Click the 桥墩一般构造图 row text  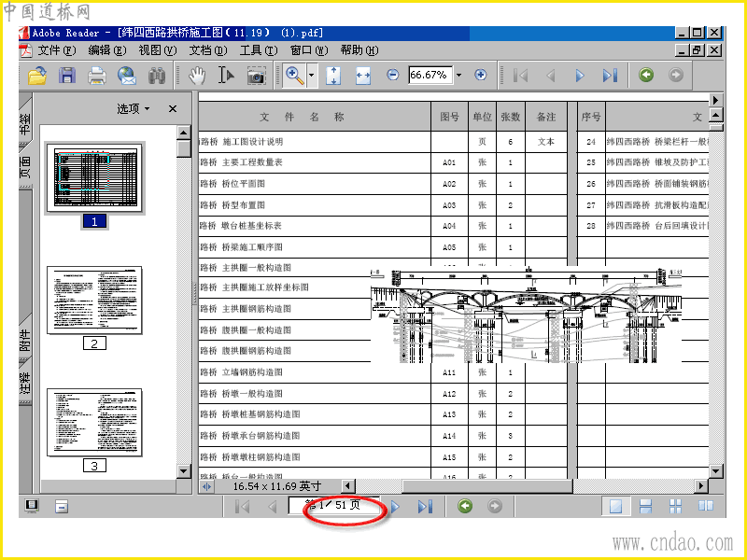pos(252,394)
